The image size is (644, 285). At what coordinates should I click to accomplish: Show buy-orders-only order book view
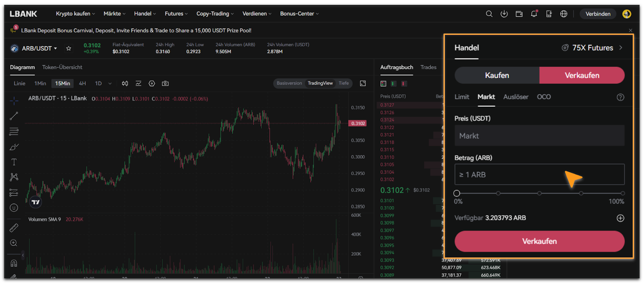394,83
